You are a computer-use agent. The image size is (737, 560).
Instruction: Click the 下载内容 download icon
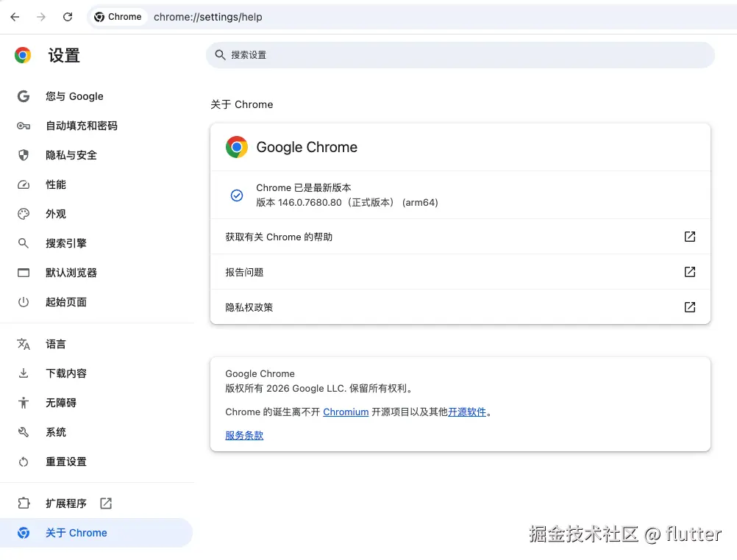coord(23,373)
